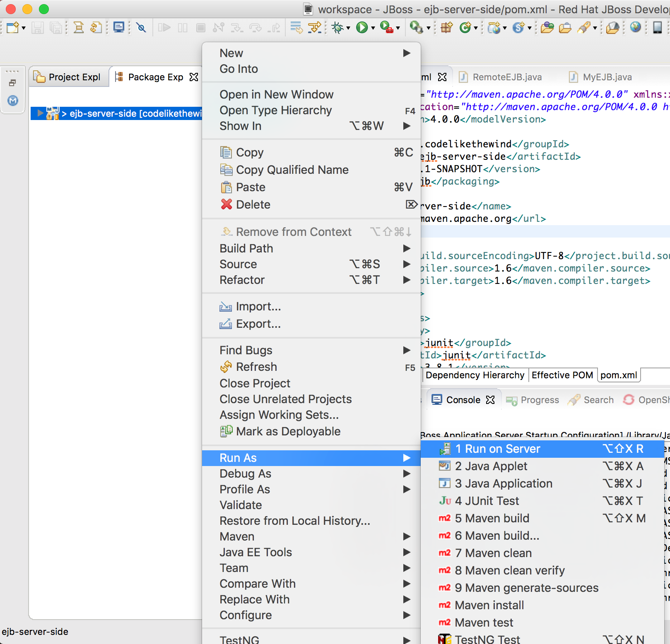
Task: Select Delete in context menu
Action: click(x=311, y=205)
